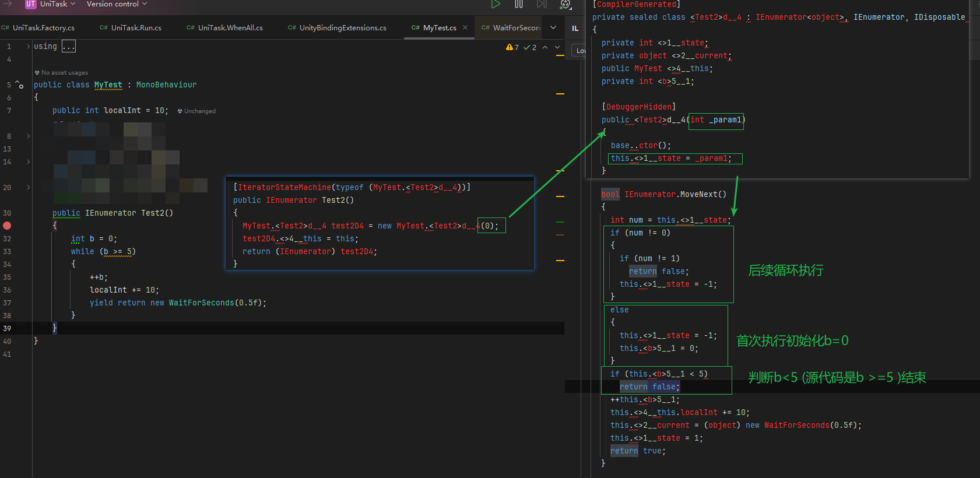Image resolution: width=980 pixels, height=478 pixels.
Task: Click the [DebuggerHidden] attribute in IL panel
Action: point(639,107)
